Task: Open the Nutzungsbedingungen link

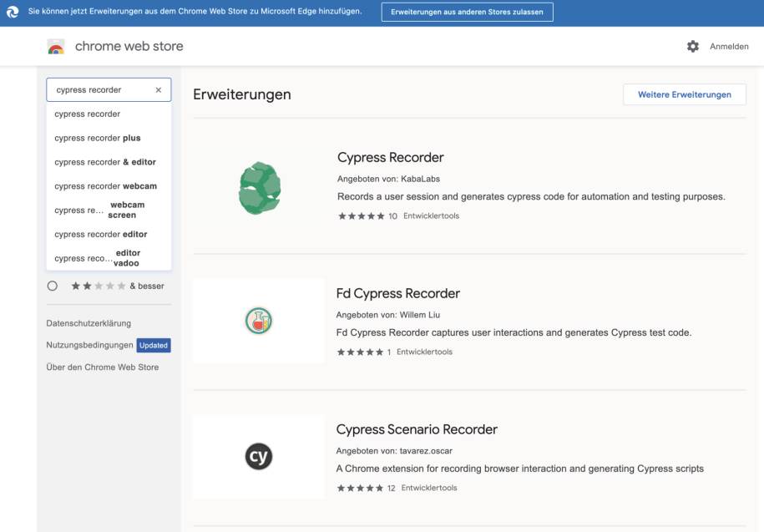Action: 89,345
